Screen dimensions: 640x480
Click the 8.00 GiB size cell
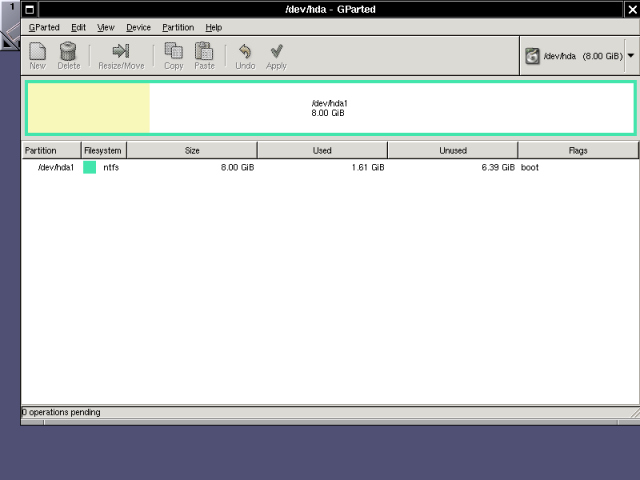click(238, 167)
